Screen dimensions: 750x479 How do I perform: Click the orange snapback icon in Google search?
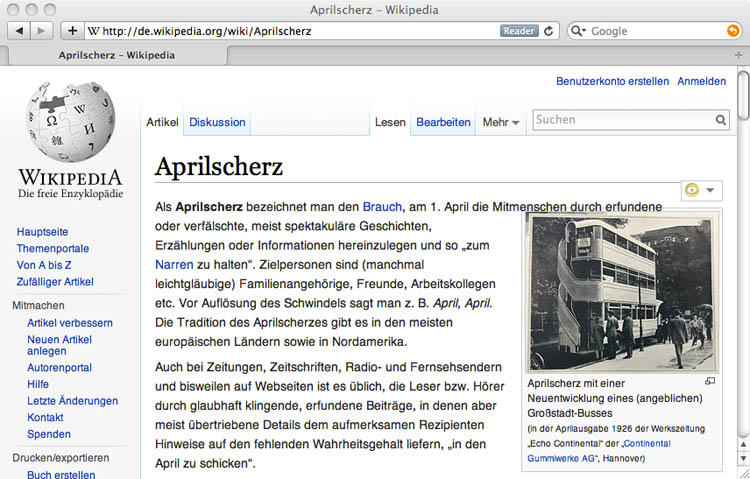[734, 31]
